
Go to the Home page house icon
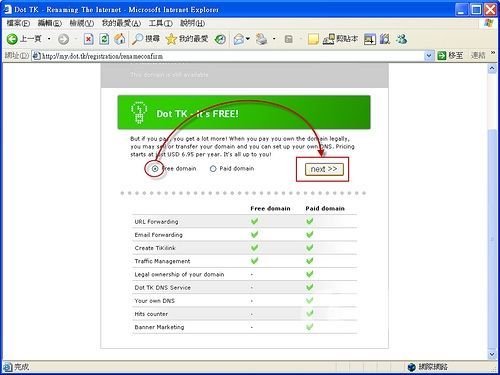(x=120, y=39)
